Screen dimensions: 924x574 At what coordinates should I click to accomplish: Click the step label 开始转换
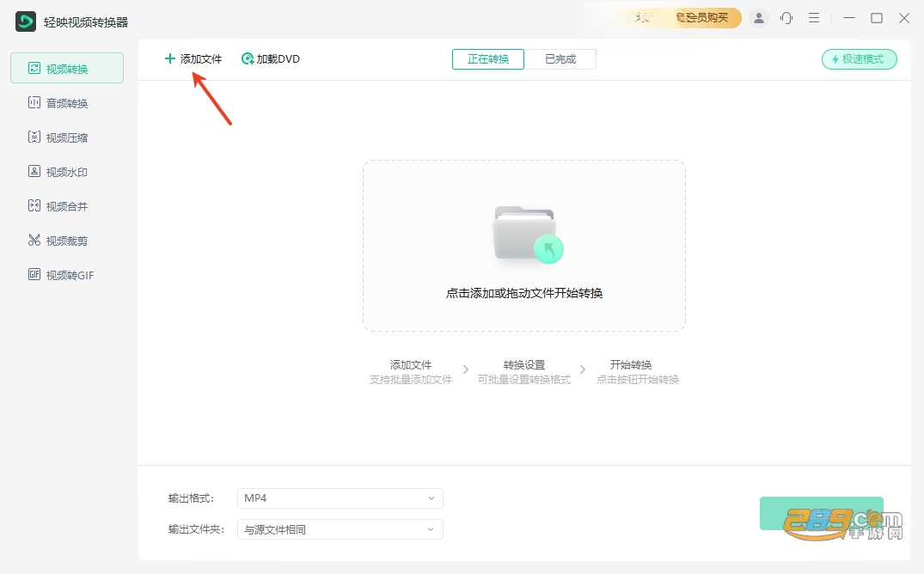pos(631,365)
